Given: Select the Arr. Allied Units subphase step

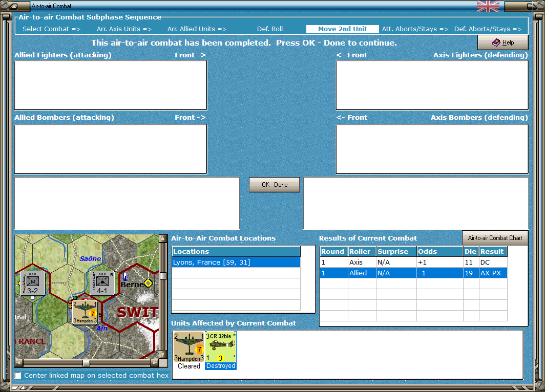Looking at the screenshot, I should [197, 29].
